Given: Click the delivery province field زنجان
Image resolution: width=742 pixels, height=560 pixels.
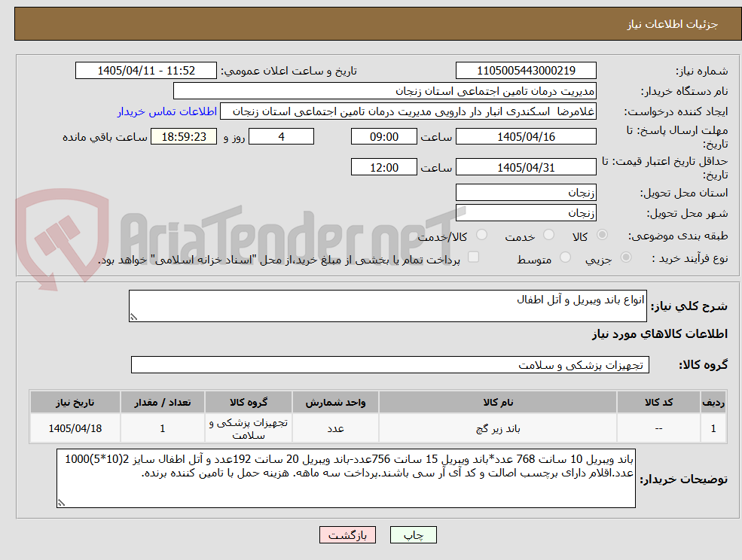Looking at the screenshot, I should pos(526,193).
